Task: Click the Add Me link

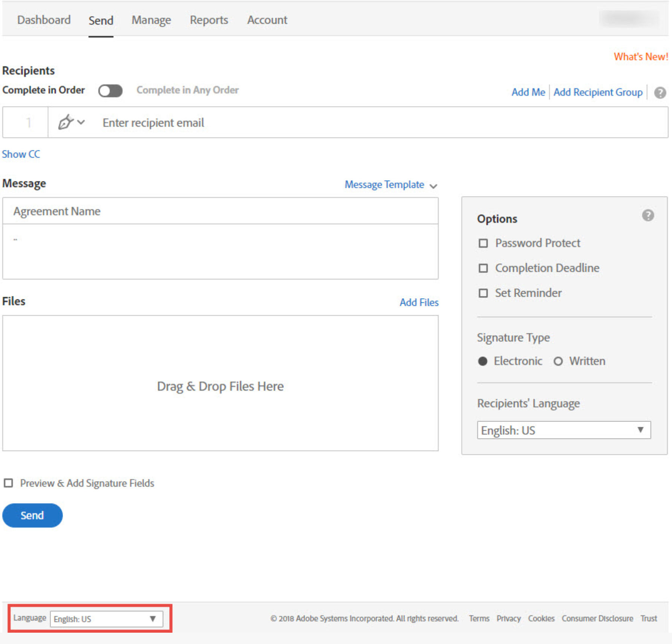Action: [528, 92]
